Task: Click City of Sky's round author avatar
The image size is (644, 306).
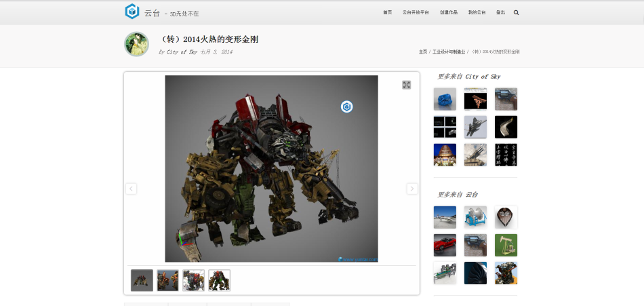Action: [x=136, y=44]
